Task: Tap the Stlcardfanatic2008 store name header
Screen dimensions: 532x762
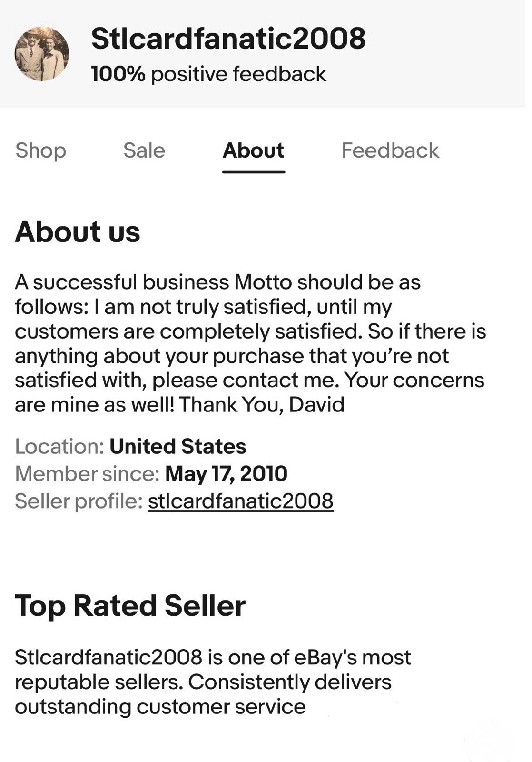Action: click(228, 39)
